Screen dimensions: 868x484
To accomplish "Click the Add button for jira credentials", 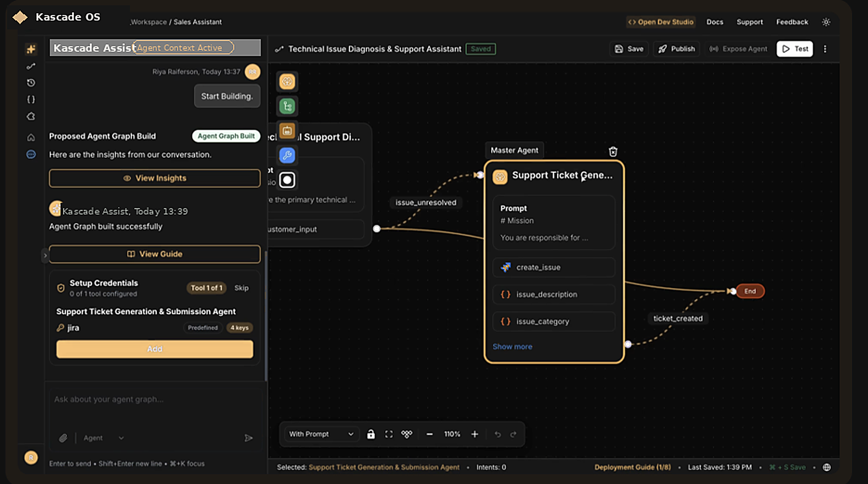I will click(x=154, y=349).
